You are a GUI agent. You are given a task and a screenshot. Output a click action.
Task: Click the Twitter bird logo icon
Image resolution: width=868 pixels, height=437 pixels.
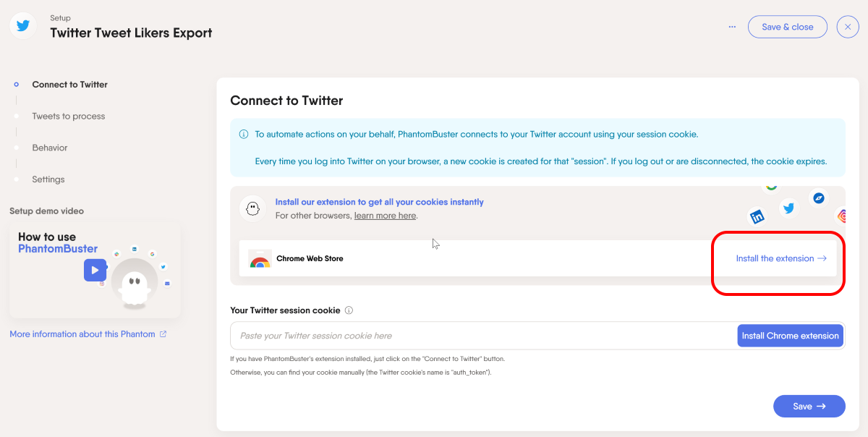[x=23, y=26]
